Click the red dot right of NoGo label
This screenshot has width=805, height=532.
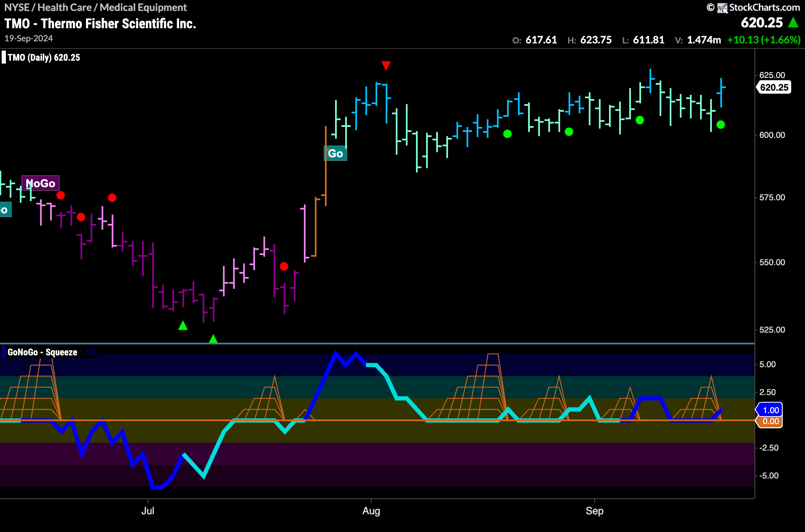point(61,195)
